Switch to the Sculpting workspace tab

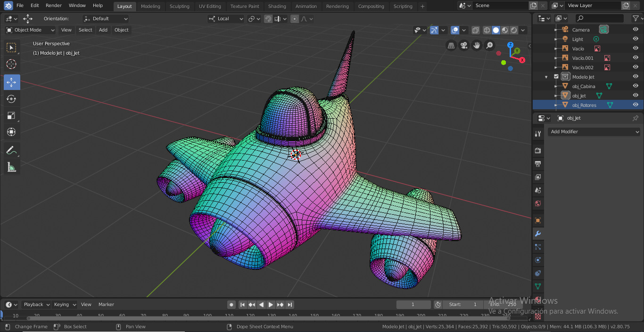click(x=179, y=6)
